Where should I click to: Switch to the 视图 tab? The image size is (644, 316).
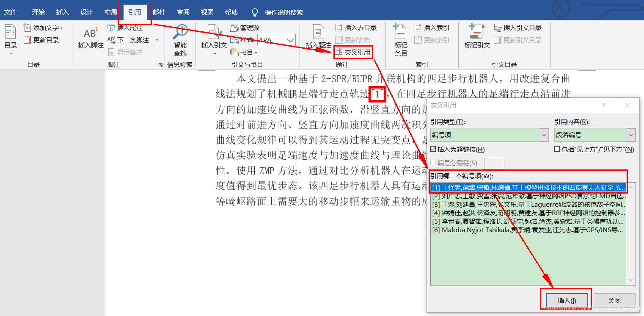(207, 12)
